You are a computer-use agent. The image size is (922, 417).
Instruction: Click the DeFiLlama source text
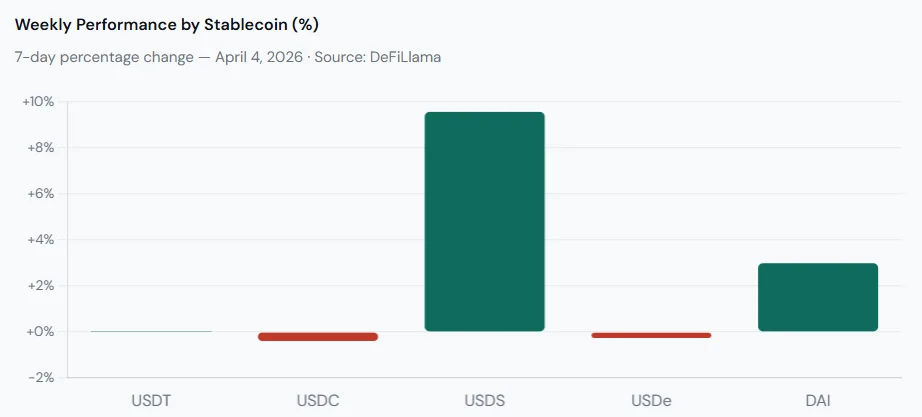(405, 57)
